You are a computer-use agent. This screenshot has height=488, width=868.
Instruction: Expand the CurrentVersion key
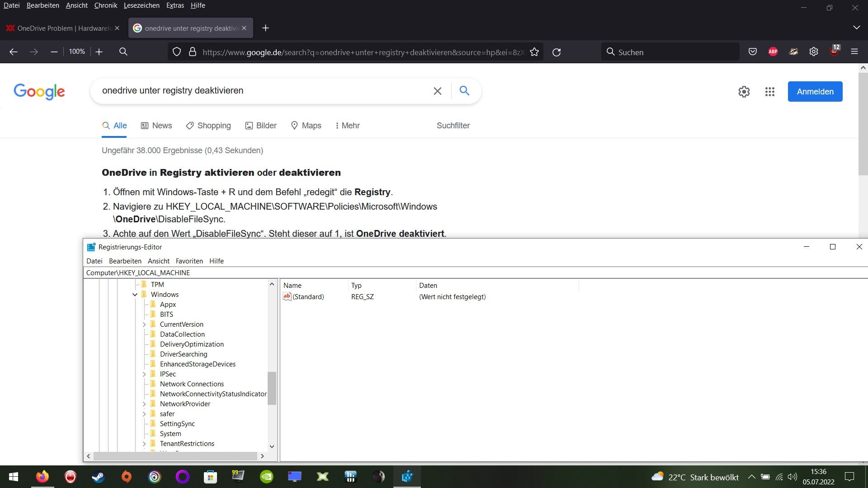pyautogui.click(x=144, y=324)
